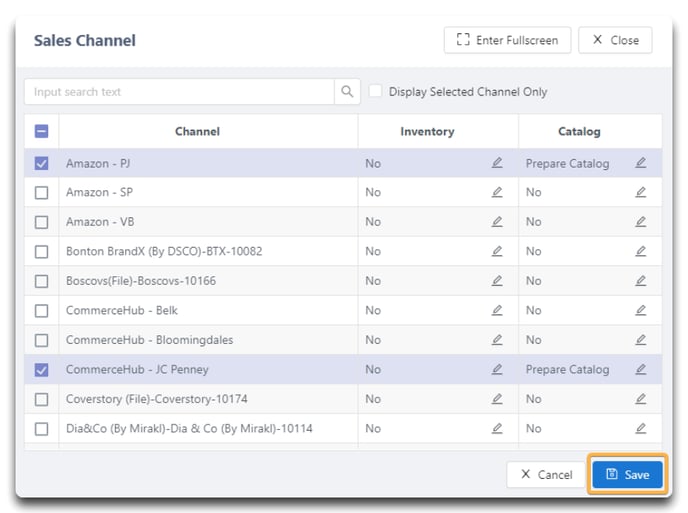Check the Dia&Co (By Mirakl) checkbox
The width and height of the screenshot is (688, 513).
42,428
